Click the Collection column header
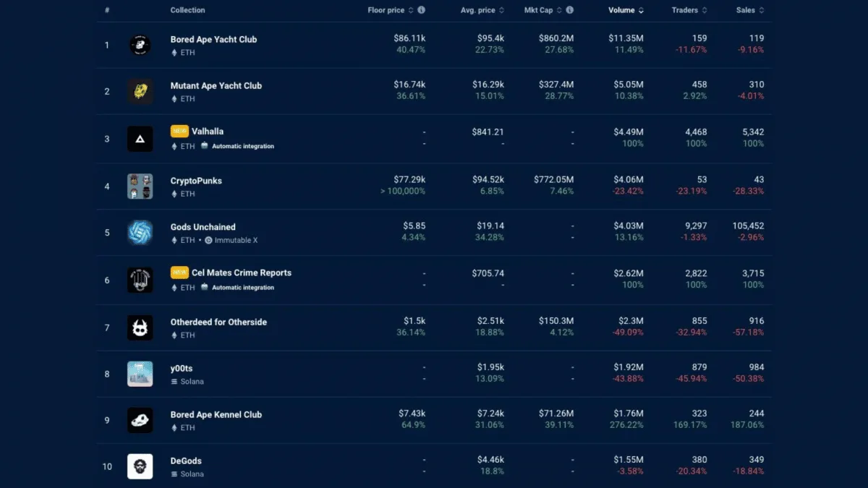The width and height of the screenshot is (868, 488). tap(187, 10)
